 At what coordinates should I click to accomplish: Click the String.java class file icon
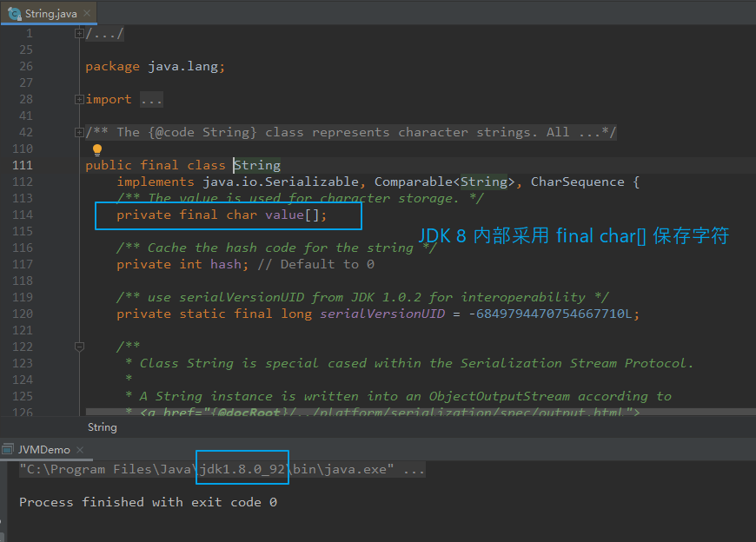click(15, 14)
